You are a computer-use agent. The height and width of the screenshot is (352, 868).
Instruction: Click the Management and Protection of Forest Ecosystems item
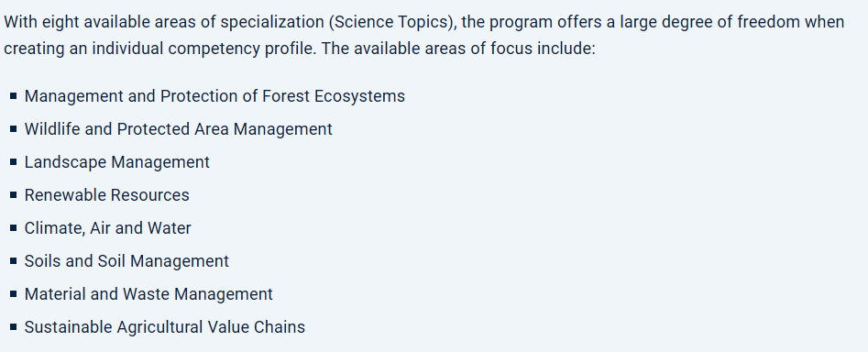pos(214,96)
